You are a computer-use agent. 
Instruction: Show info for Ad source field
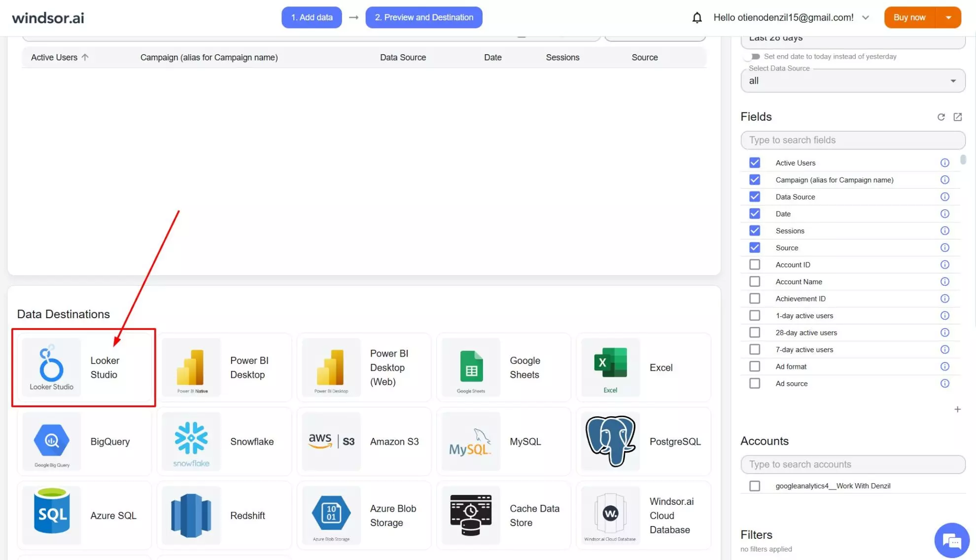[944, 383]
